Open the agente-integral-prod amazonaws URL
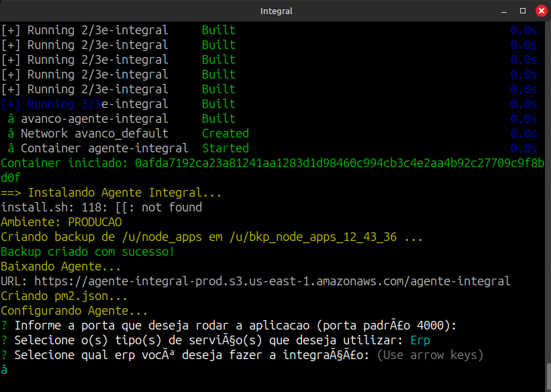The image size is (551, 392). [272, 281]
